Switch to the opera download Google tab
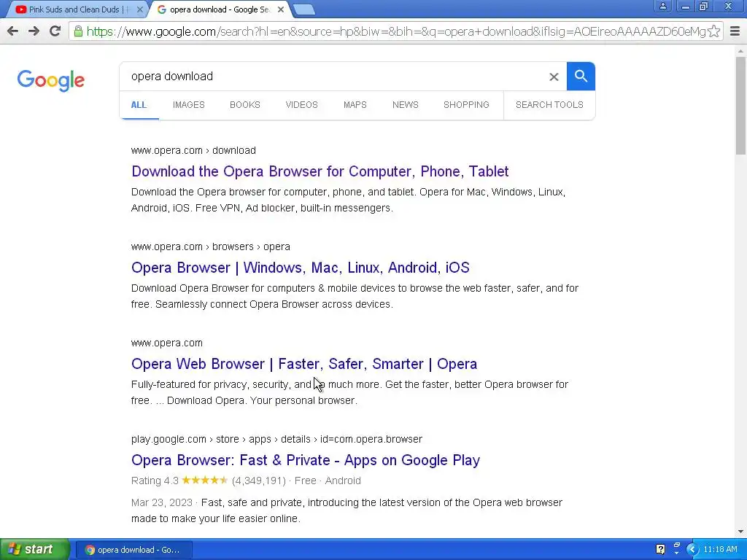747x560 pixels. 219,9
